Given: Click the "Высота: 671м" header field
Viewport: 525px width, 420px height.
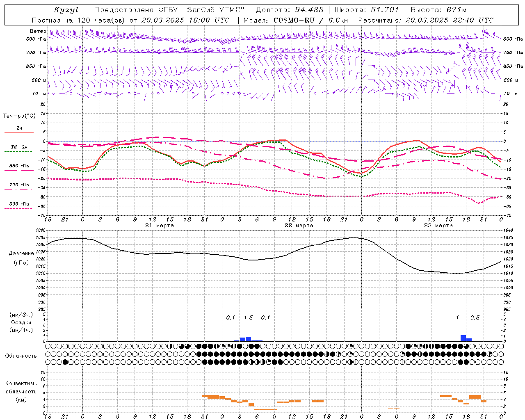Looking at the screenshot, I should click(x=438, y=10).
